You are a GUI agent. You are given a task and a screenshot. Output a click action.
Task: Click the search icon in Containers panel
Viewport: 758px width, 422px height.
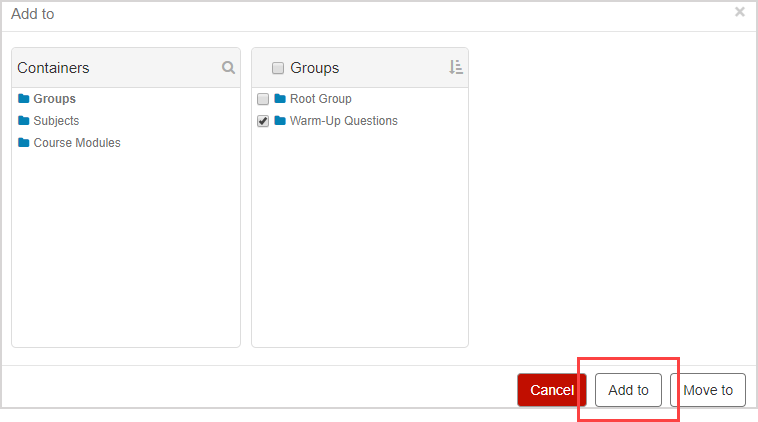pos(228,68)
